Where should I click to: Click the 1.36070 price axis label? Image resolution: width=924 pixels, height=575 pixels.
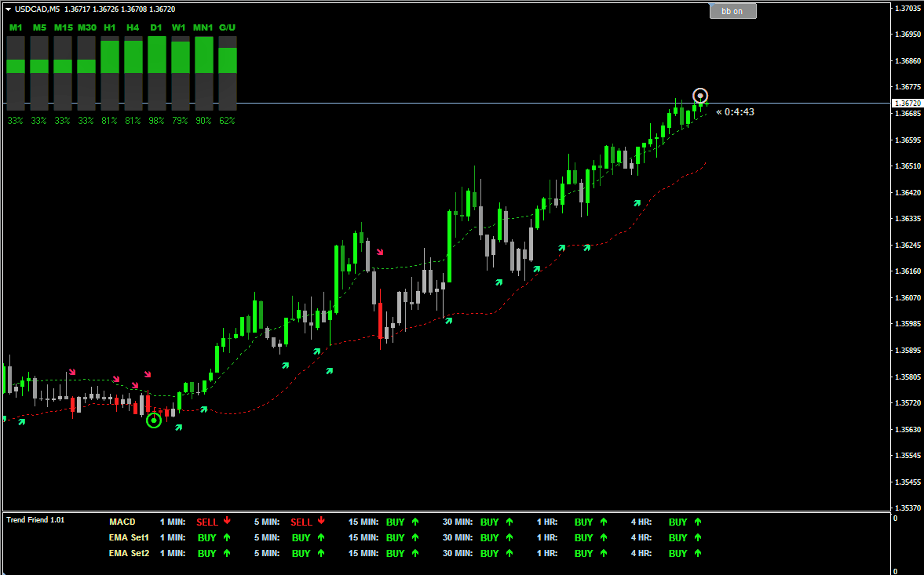pos(908,298)
